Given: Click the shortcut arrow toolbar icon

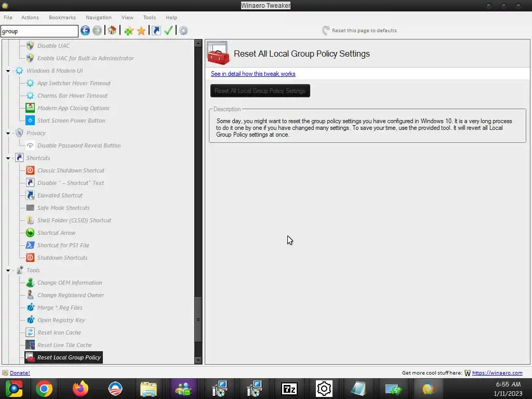Looking at the screenshot, I should pos(156,31).
